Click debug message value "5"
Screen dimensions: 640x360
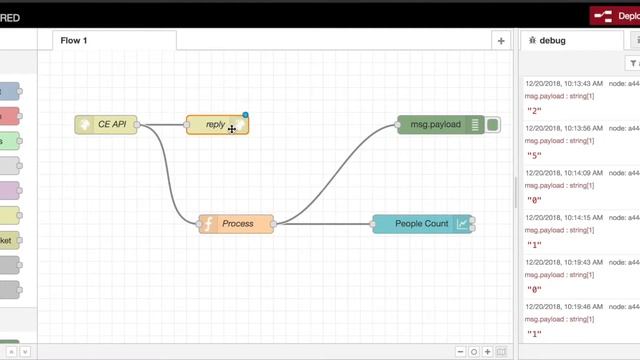[534, 156]
